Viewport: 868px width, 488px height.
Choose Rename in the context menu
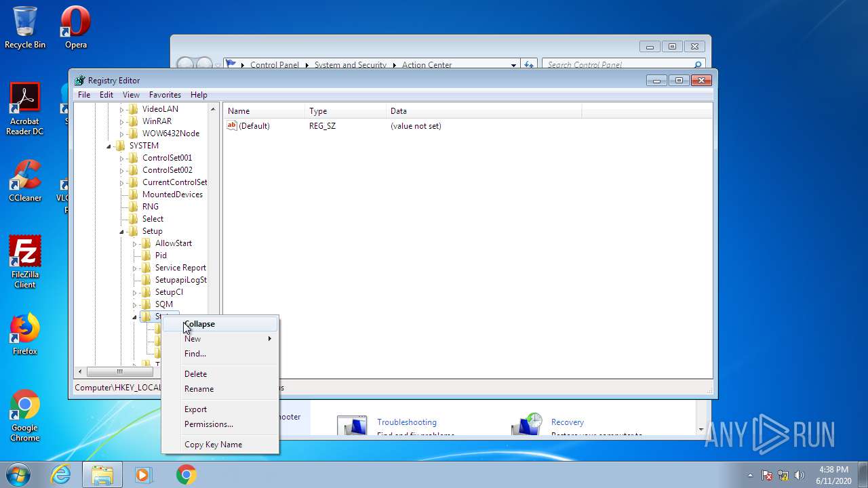pyautogui.click(x=220, y=389)
